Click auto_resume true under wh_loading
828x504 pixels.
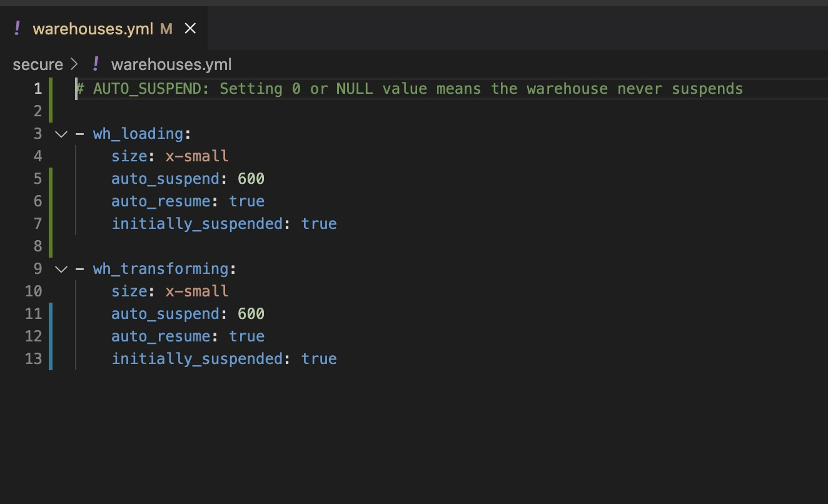pyautogui.click(x=246, y=201)
